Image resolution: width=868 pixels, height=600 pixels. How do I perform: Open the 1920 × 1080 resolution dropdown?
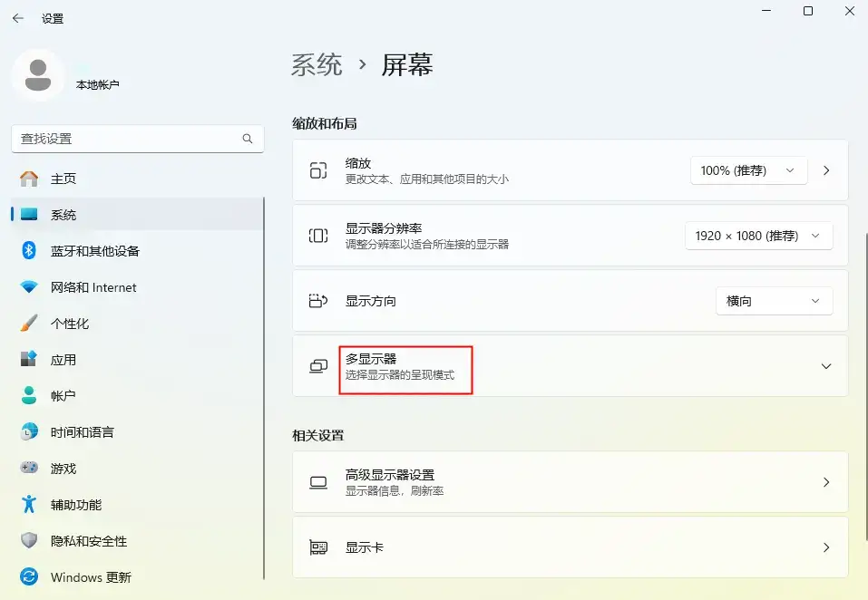point(758,236)
